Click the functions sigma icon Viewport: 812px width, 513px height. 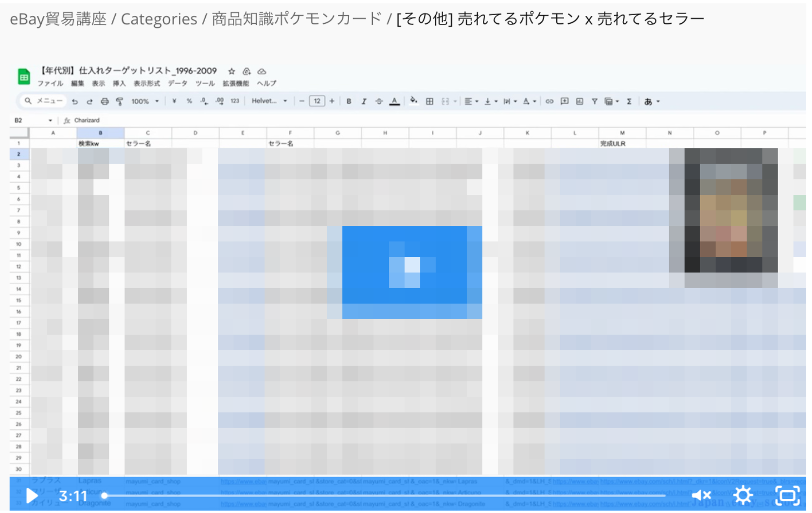[x=629, y=101]
